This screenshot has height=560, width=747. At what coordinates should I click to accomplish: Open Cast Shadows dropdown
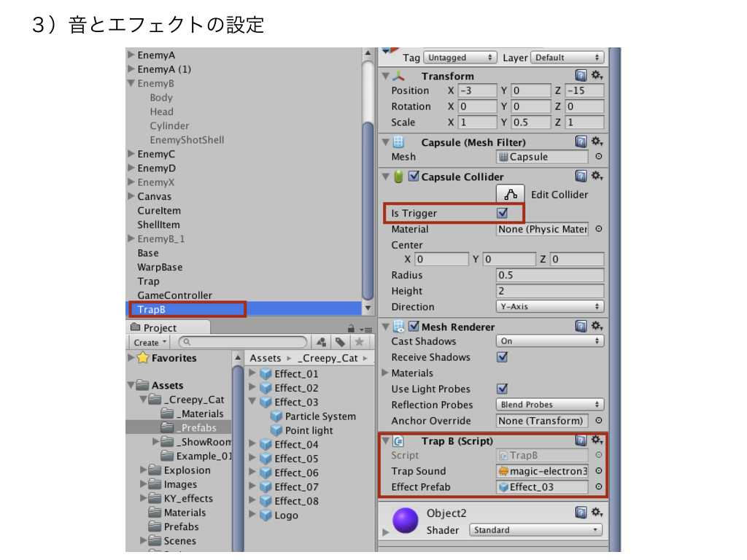550,341
